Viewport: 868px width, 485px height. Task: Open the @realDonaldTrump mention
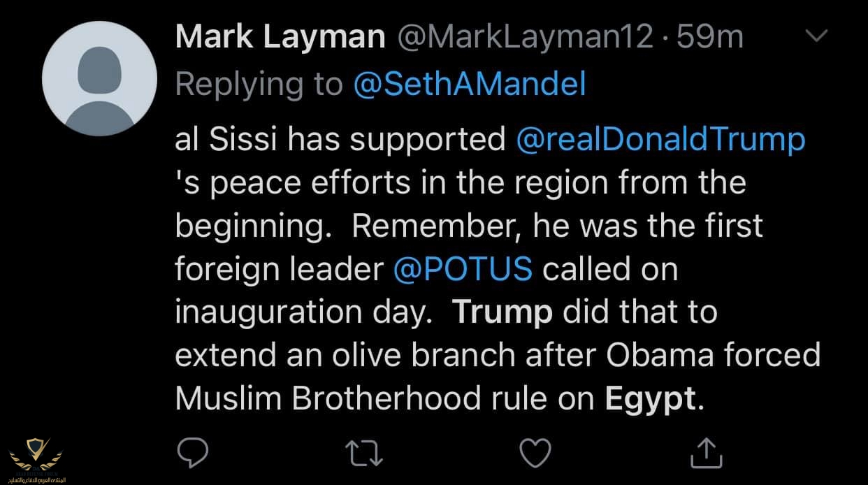[660, 140]
